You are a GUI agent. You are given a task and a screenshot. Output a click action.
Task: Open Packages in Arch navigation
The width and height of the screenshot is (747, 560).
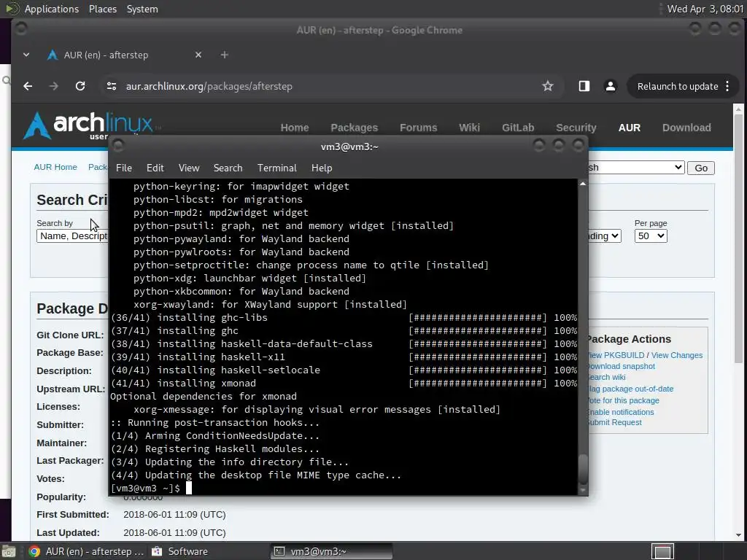(354, 128)
